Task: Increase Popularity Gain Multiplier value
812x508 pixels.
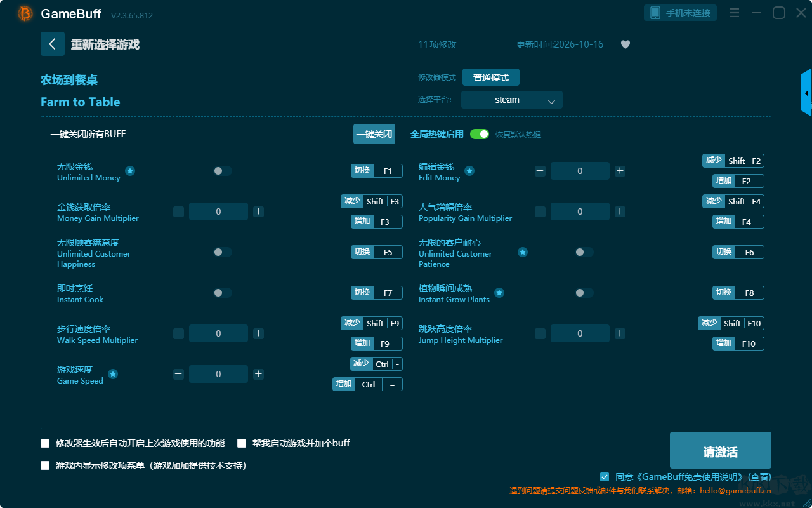Action: click(x=620, y=211)
